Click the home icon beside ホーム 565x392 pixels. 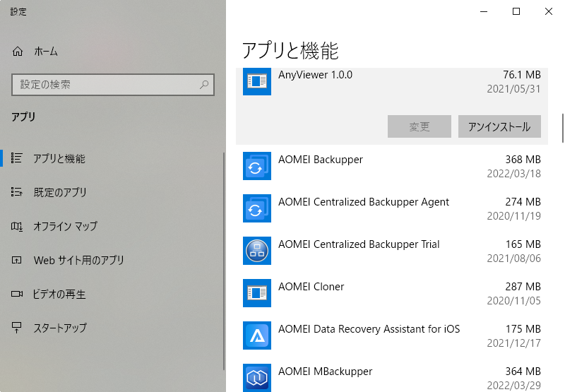(x=17, y=52)
